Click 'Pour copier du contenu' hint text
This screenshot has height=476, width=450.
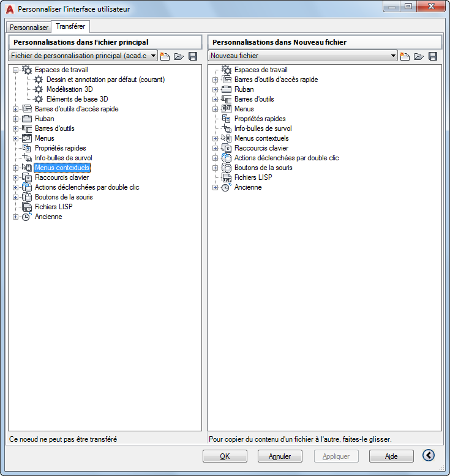300,439
